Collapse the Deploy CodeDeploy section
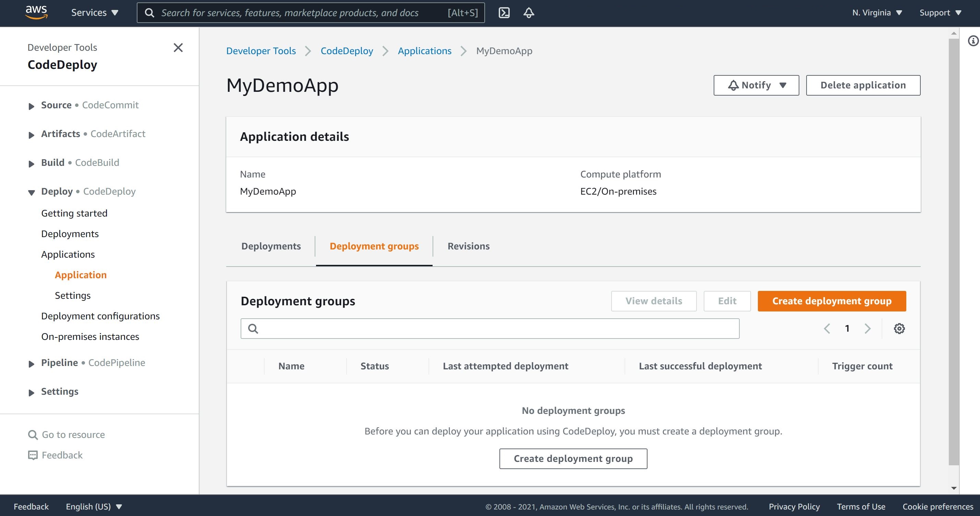The width and height of the screenshot is (980, 516). [x=31, y=193]
